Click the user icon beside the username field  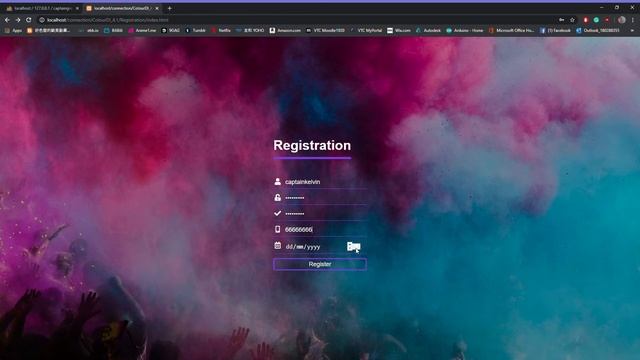(278, 182)
